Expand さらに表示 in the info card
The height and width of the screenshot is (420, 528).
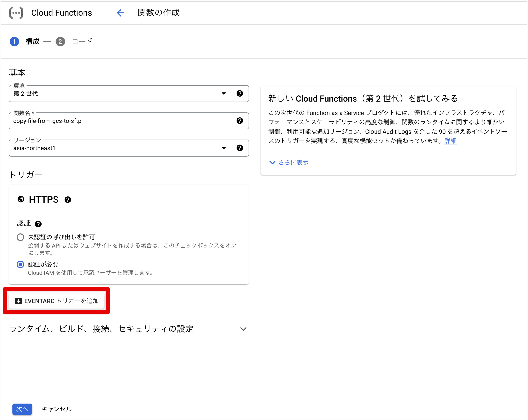point(289,162)
